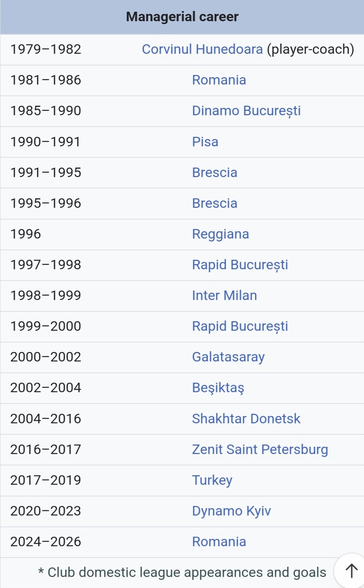Click the Pisa link
This screenshot has height=588, width=364.
(x=205, y=142)
